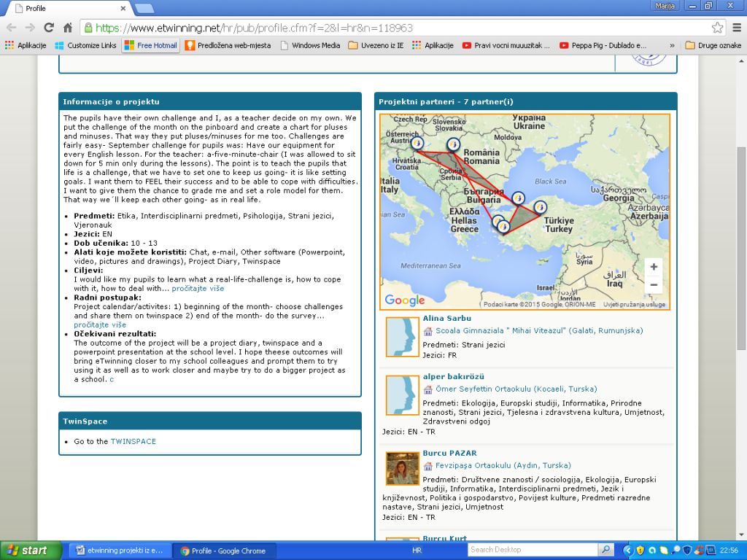Bookmark this page with the star icon
Image resolution: width=747 pixels, height=560 pixels.
click(717, 28)
